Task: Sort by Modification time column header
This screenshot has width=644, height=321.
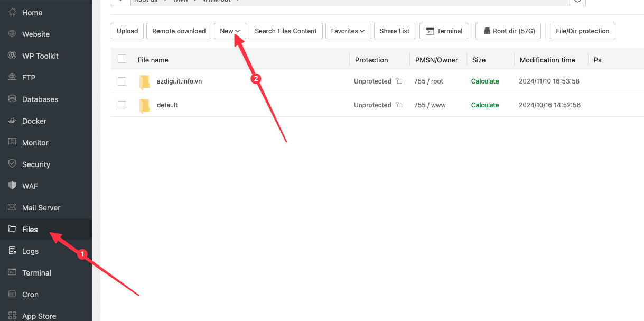Action: coord(547,60)
